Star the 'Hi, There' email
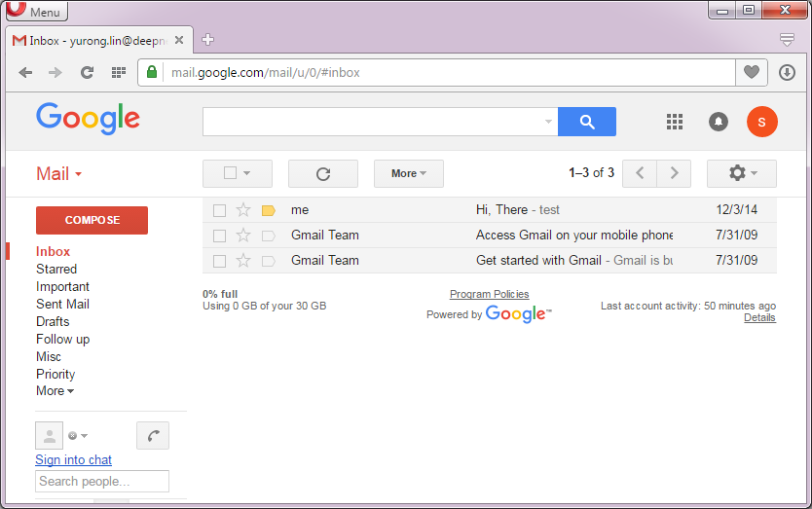812x509 pixels. coord(243,209)
